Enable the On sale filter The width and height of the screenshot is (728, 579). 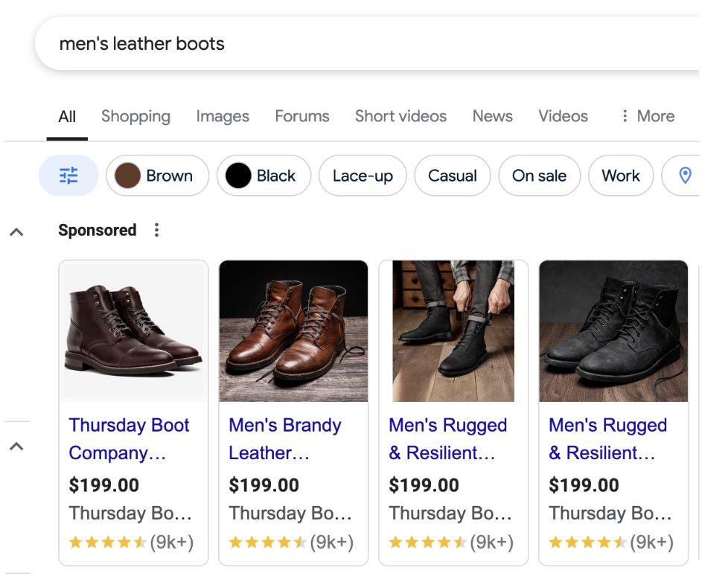[539, 176]
